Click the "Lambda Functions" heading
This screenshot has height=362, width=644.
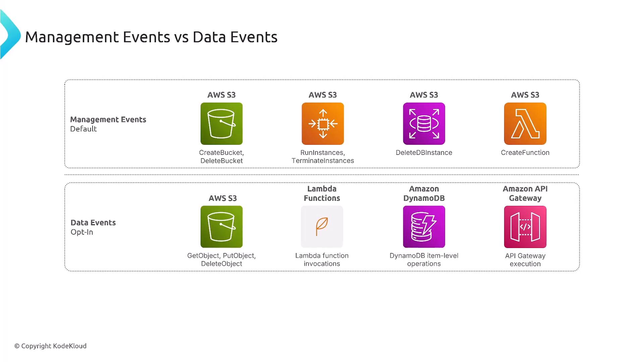point(322,193)
